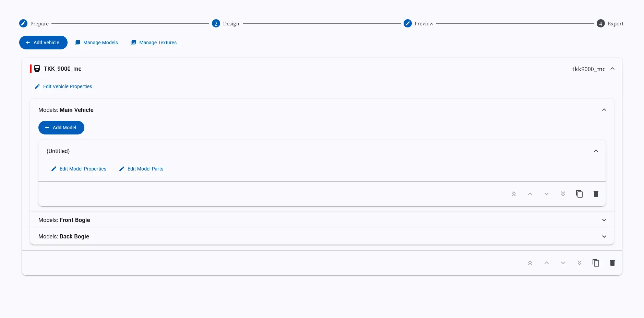Image resolution: width=644 pixels, height=318 pixels.
Task: Collapse the TKK_9000_mc vehicle card
Action: (612, 69)
